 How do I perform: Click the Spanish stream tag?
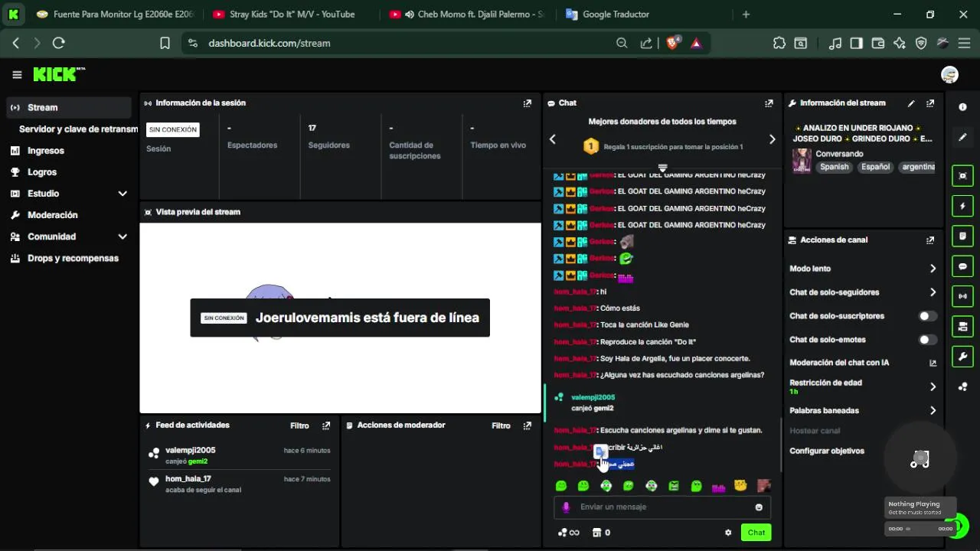tap(835, 167)
